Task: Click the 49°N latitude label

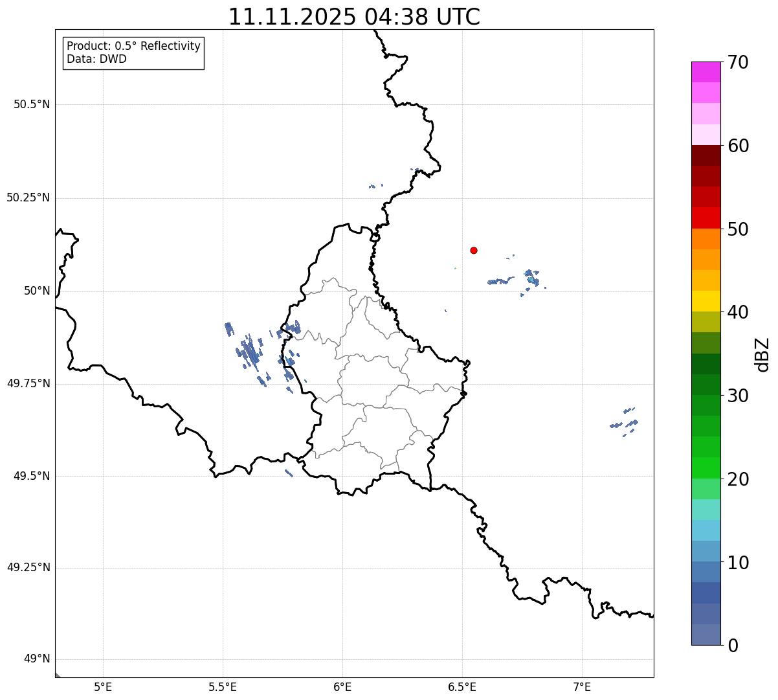Action: pos(37,659)
